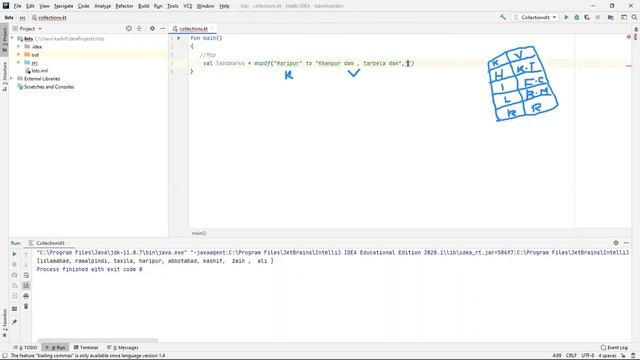Open the Analyze menu
640x360 pixels.
(x=102, y=6)
